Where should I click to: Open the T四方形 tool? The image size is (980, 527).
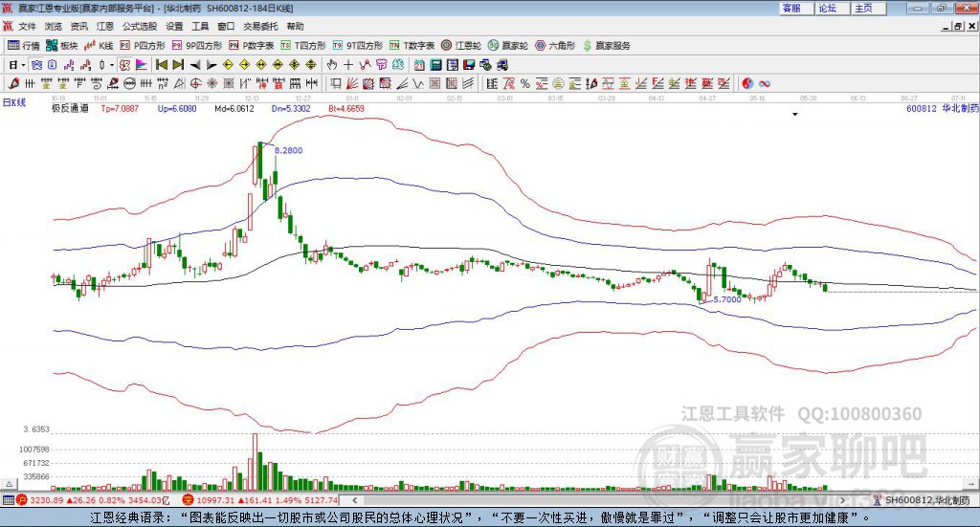303,46
